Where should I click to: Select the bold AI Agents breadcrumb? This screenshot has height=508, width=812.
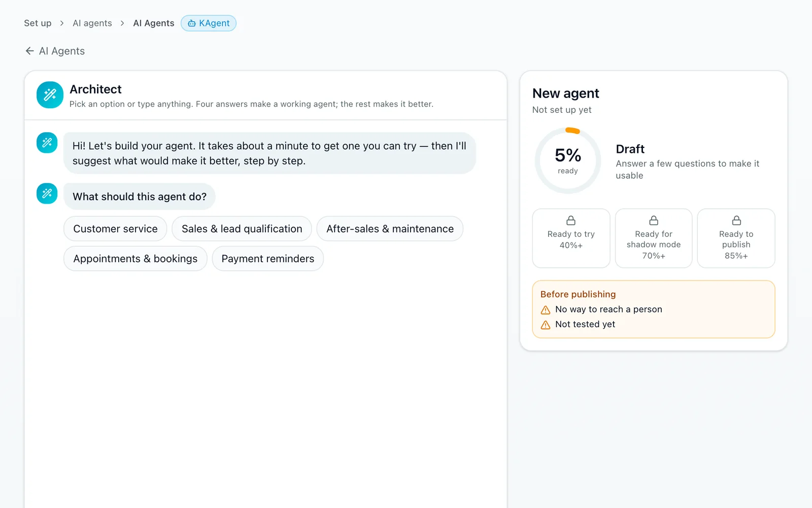tap(154, 23)
